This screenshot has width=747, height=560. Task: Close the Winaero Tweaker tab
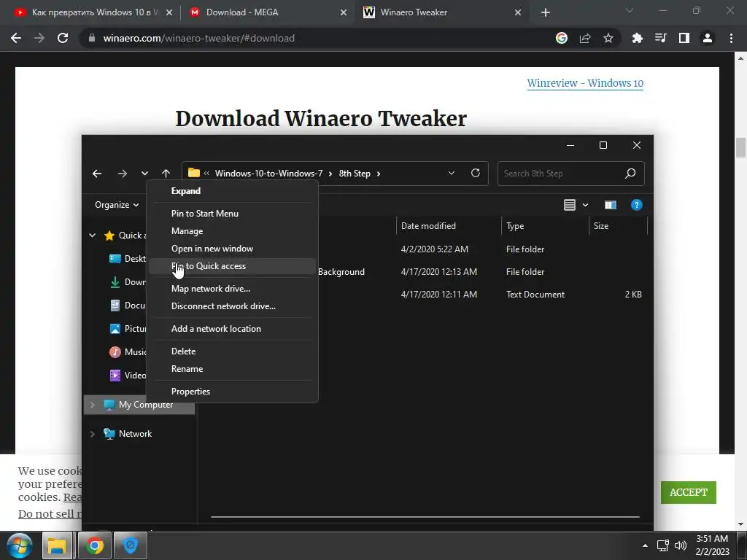(x=518, y=13)
